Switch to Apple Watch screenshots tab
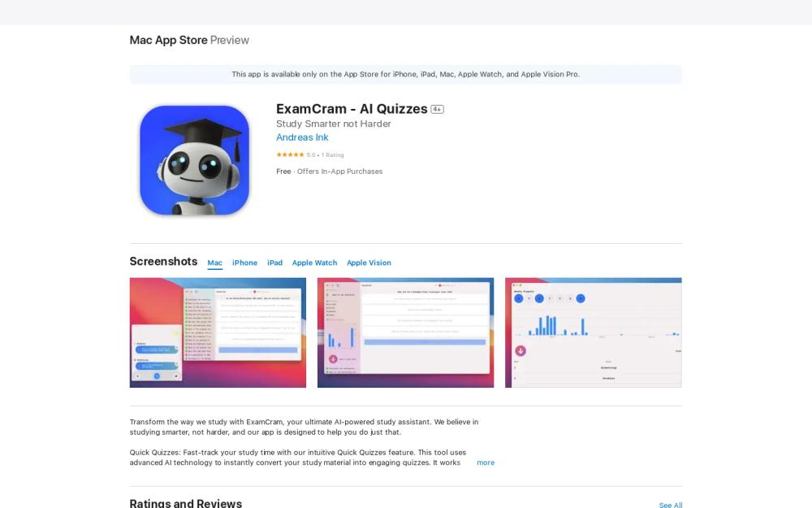This screenshot has width=812, height=508. point(314,263)
